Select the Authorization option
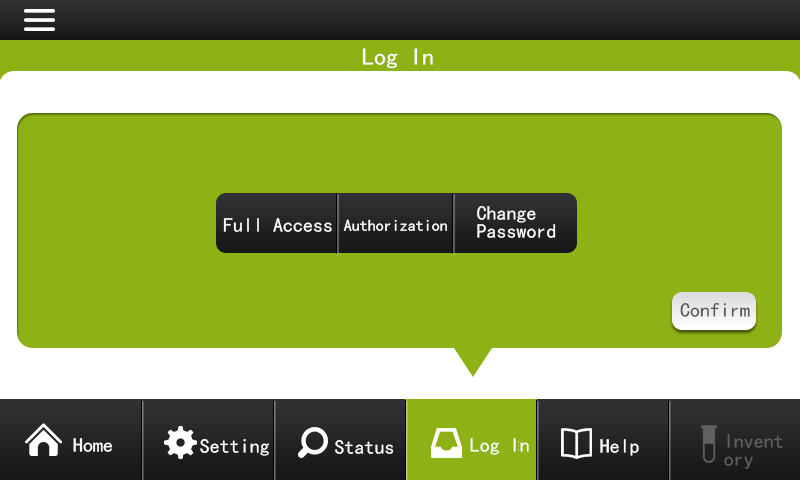This screenshot has height=480, width=800. pyautogui.click(x=395, y=223)
